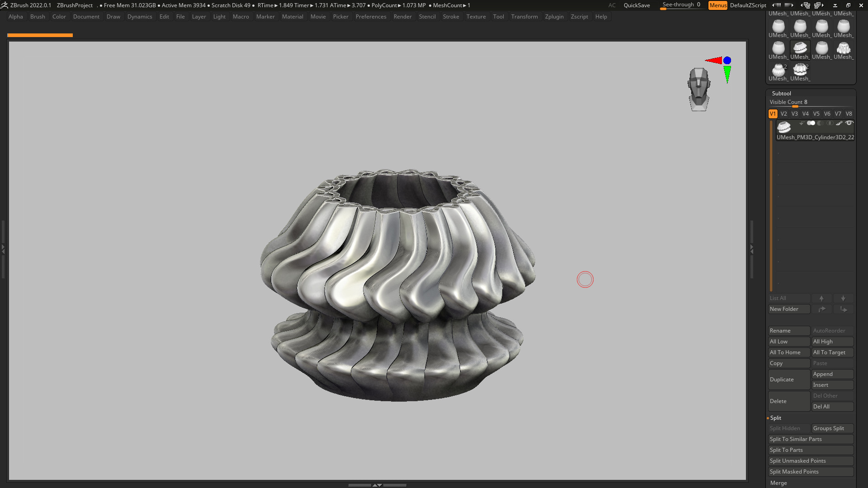This screenshot has width=868, height=488.
Task: Click the Append button
Action: point(832,374)
